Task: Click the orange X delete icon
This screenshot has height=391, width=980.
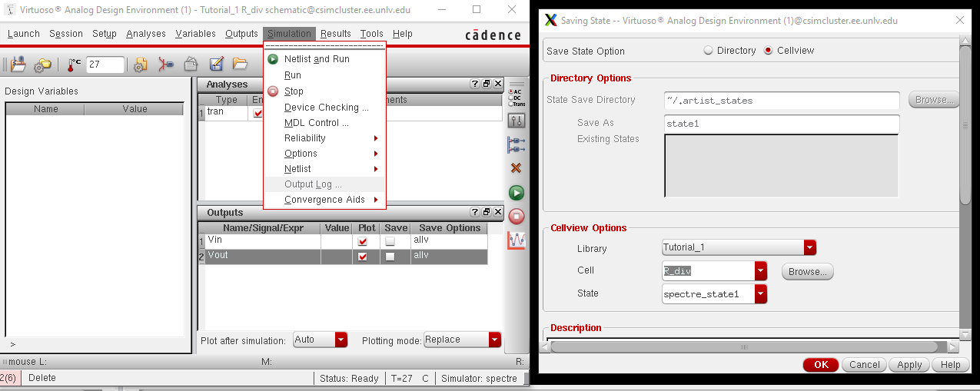Action: (x=517, y=167)
